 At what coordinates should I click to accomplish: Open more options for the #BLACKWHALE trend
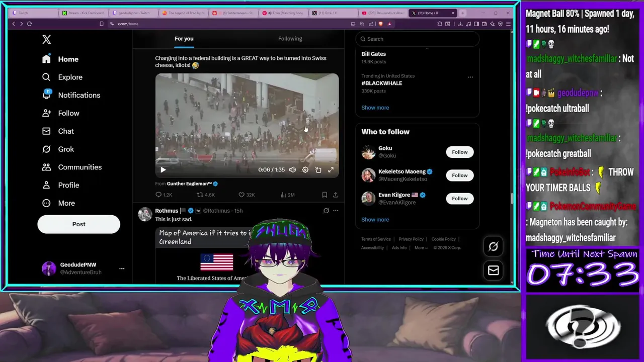tap(470, 77)
